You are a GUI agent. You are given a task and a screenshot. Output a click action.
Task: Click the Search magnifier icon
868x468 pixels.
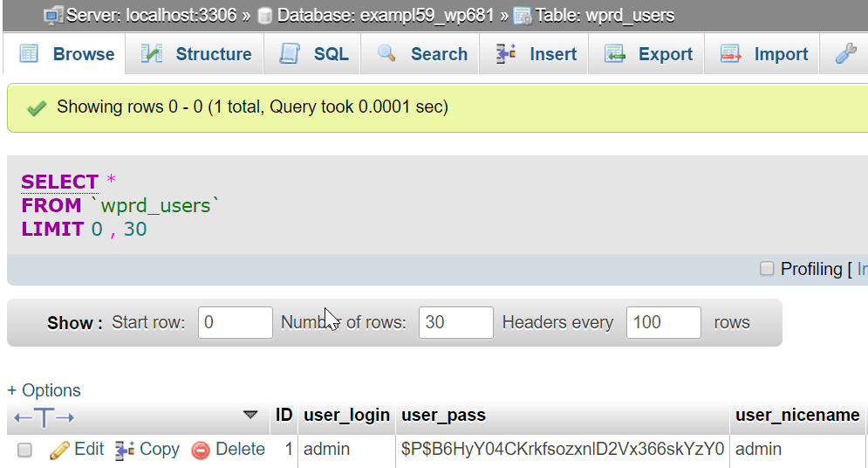click(387, 54)
